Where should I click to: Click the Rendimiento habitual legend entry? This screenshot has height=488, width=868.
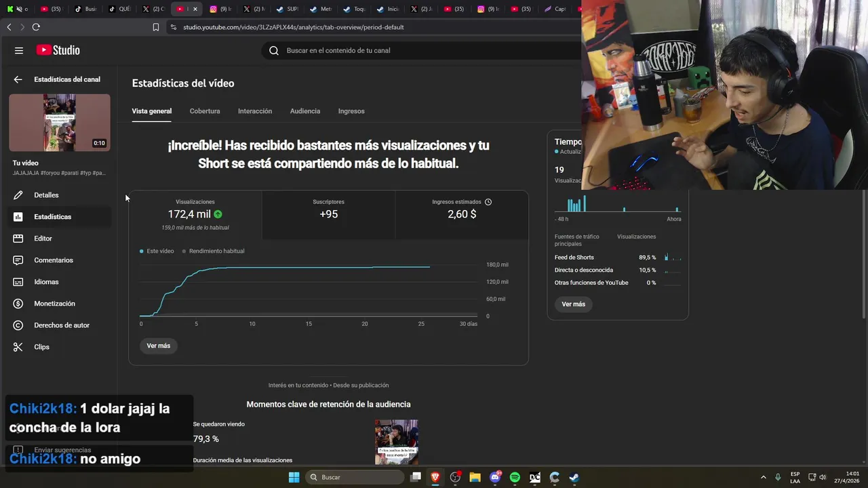pos(214,251)
